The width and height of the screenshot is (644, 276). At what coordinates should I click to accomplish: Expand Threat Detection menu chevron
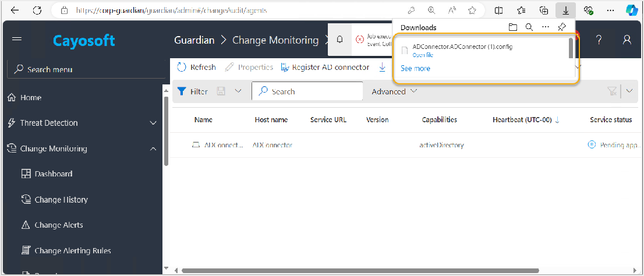click(153, 123)
